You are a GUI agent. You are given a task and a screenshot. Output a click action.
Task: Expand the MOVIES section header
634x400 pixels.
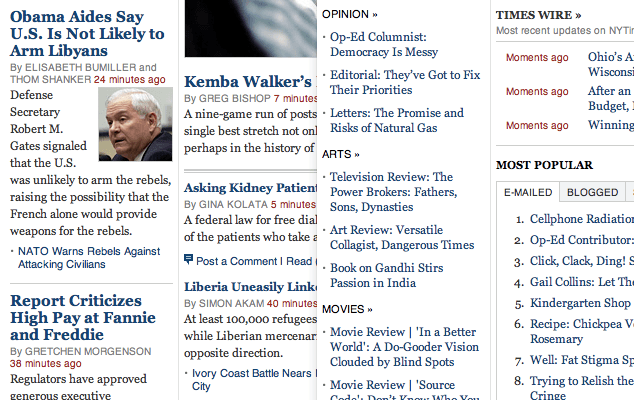click(347, 309)
